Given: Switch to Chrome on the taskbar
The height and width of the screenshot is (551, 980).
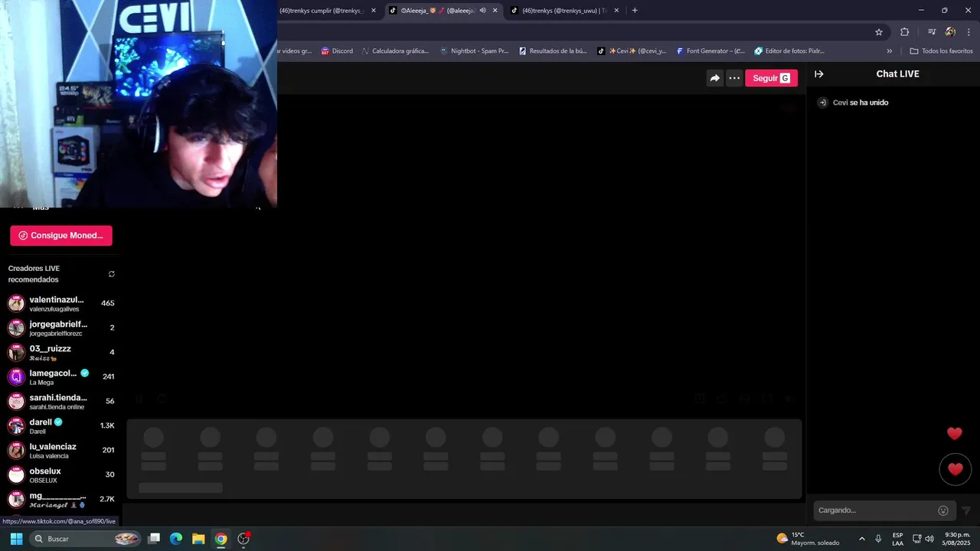Looking at the screenshot, I should point(220,539).
